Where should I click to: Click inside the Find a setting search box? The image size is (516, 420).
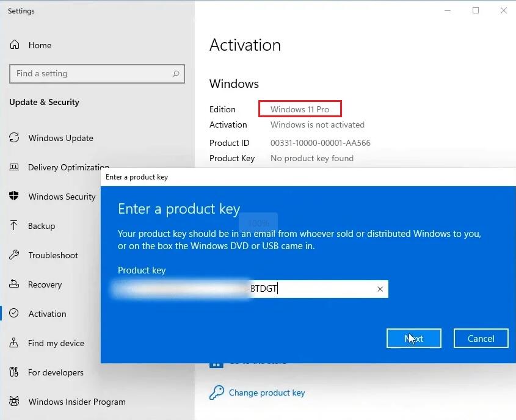coord(96,74)
